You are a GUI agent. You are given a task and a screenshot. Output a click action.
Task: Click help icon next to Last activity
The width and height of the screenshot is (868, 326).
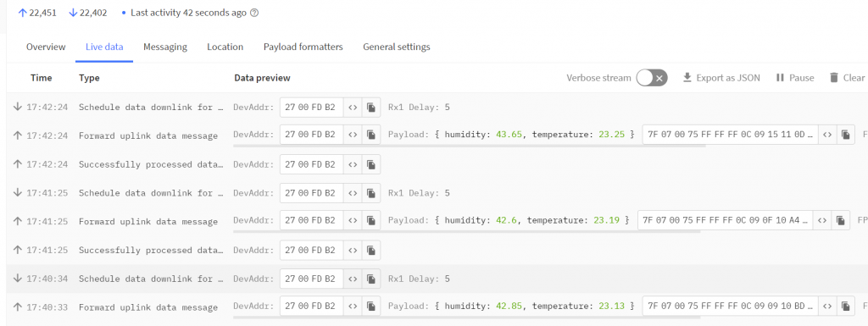254,13
